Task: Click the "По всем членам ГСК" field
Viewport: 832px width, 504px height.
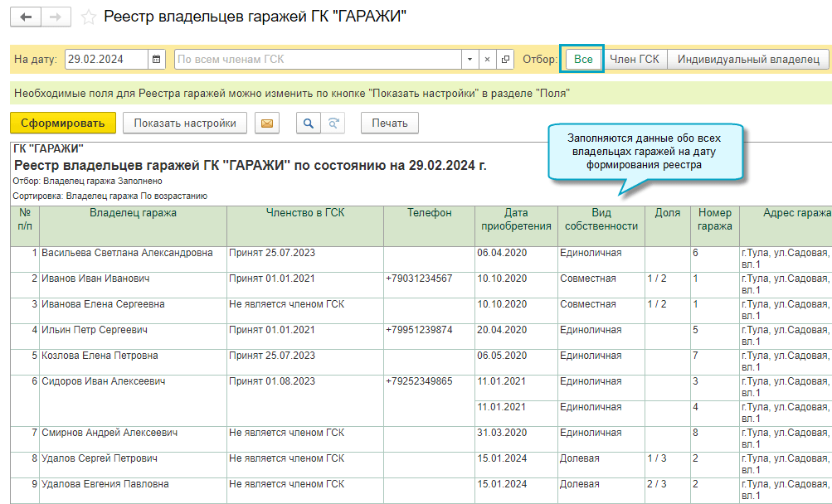Action: coord(318,60)
